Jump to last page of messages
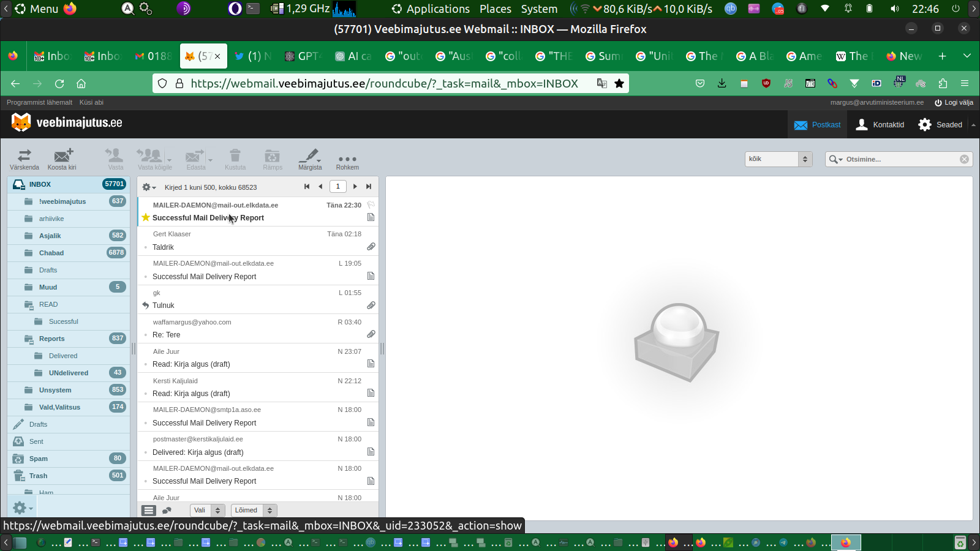Image resolution: width=980 pixels, height=551 pixels. coord(369,187)
